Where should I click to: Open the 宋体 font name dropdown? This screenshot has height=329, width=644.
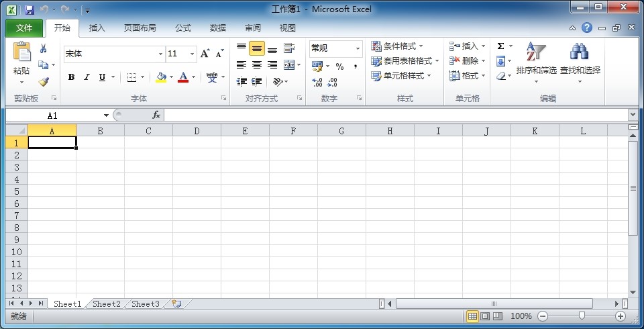(160, 54)
